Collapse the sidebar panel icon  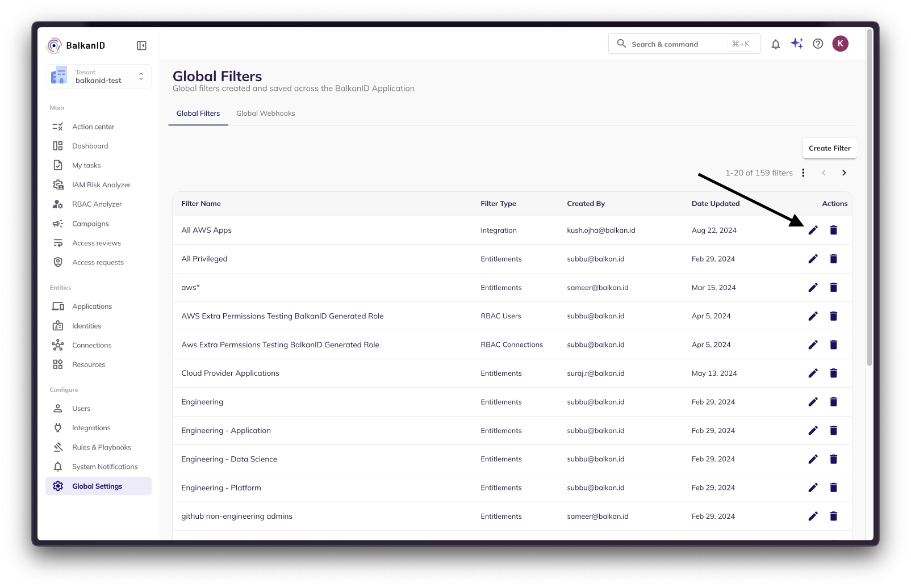click(x=141, y=45)
